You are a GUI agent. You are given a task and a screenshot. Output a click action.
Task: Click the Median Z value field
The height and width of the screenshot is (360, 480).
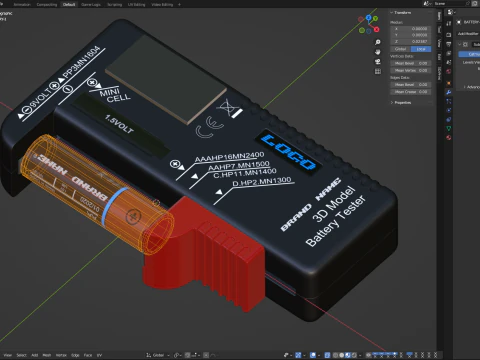411,41
